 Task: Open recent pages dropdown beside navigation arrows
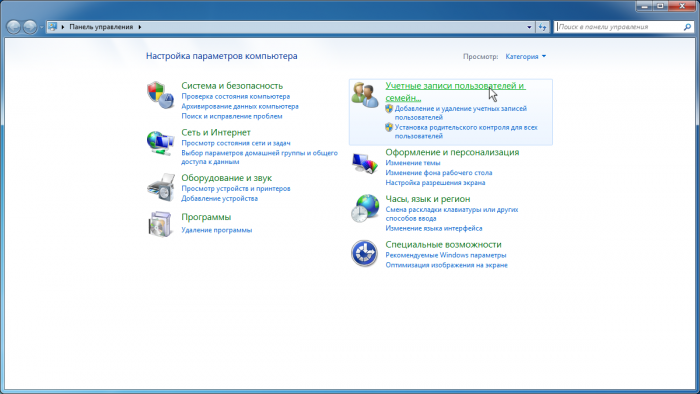coord(42,27)
